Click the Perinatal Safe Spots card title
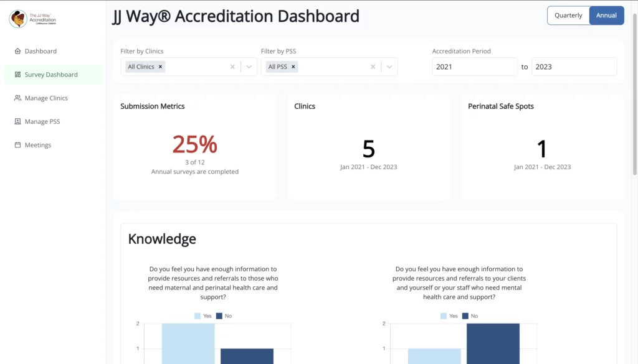Screen dimensions: 638x364 click(x=501, y=106)
